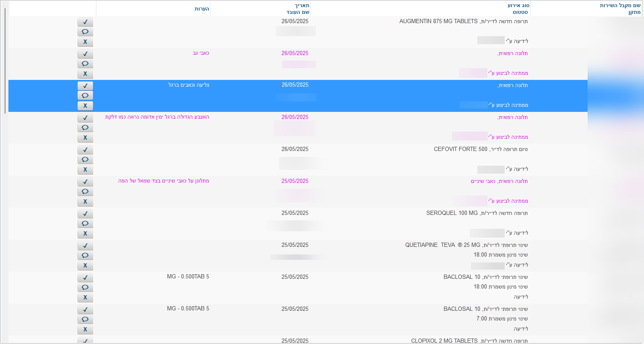Click X icon on QUETIAPINE TEVA 25 MG row
This screenshot has width=644, height=344.
click(85, 266)
